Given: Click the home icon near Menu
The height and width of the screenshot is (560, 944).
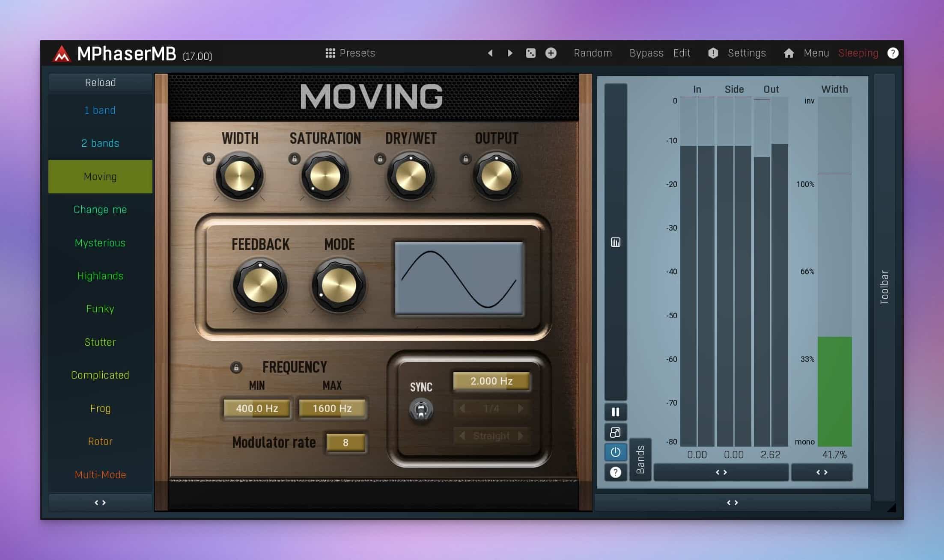Looking at the screenshot, I should tap(789, 53).
